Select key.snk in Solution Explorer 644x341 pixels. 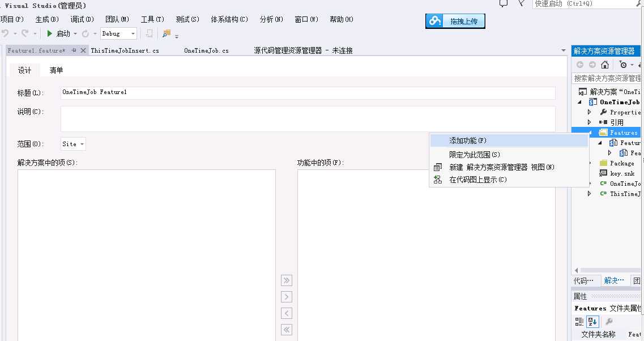tap(622, 173)
